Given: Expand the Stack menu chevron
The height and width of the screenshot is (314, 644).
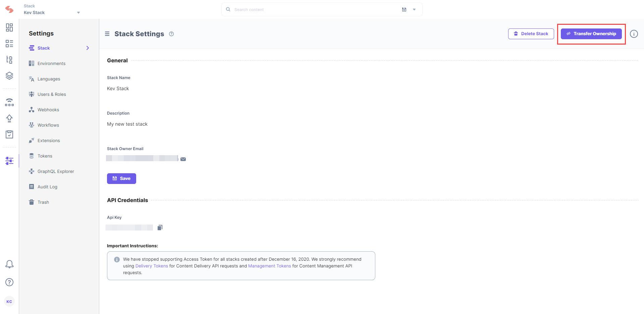Looking at the screenshot, I should click(x=88, y=48).
